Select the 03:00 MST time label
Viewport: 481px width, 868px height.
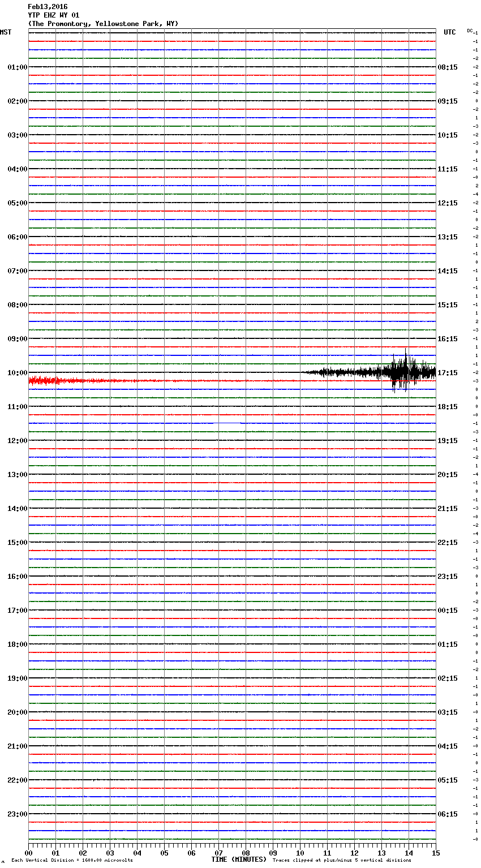coord(17,135)
